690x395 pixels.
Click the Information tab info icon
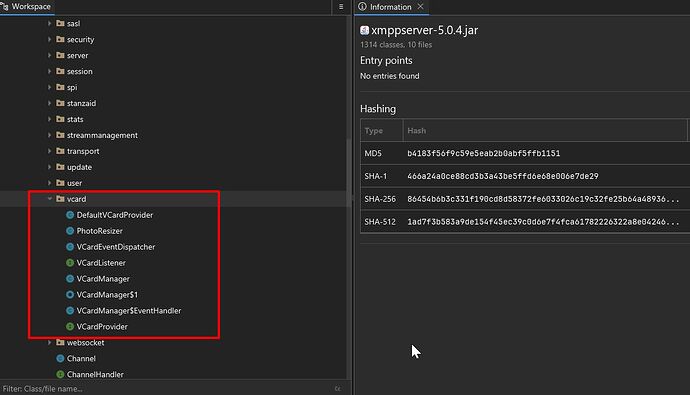[362, 7]
